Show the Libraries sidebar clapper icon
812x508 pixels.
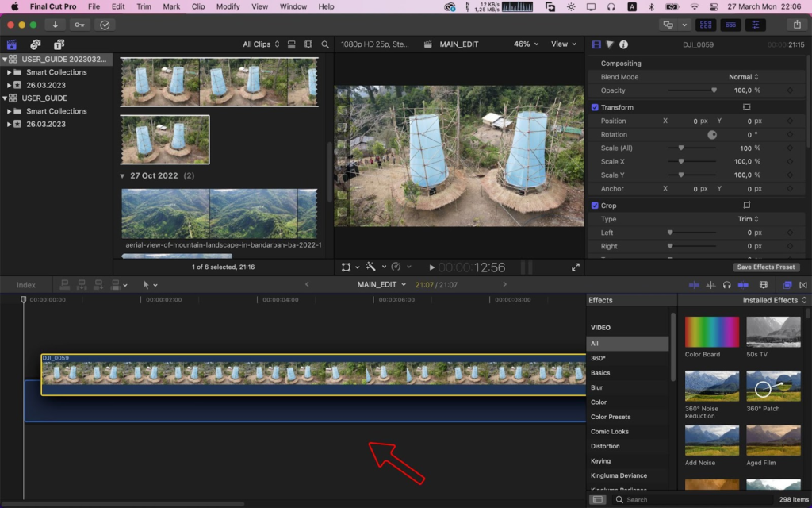point(11,44)
